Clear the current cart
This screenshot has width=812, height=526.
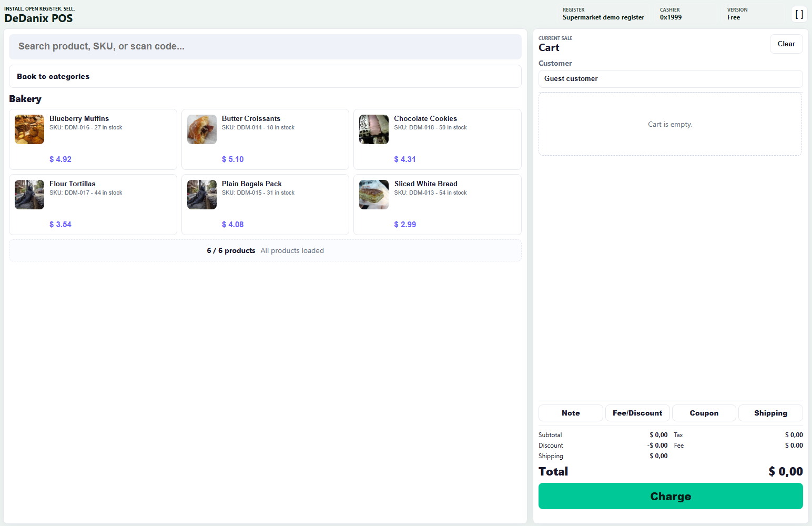point(786,44)
